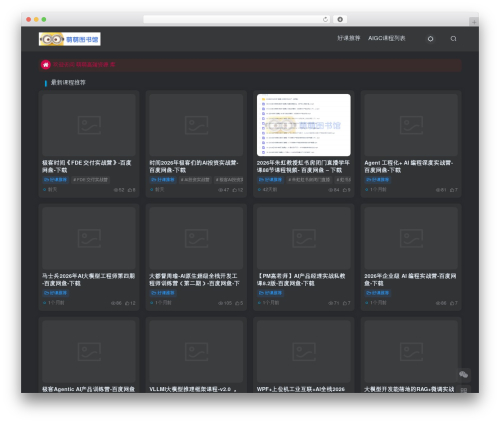The height and width of the screenshot is (423, 500).
Task: Open the AIGC课程列表 navigation item
Action: (x=387, y=38)
